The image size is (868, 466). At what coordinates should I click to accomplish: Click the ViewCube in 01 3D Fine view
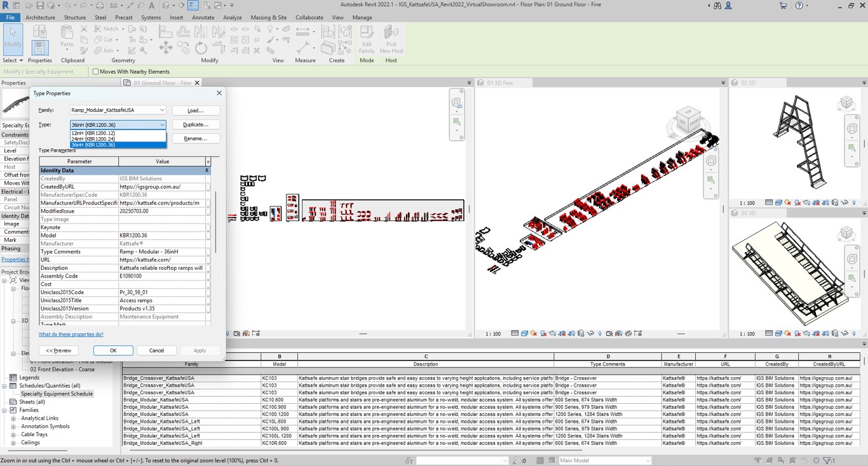(x=689, y=120)
